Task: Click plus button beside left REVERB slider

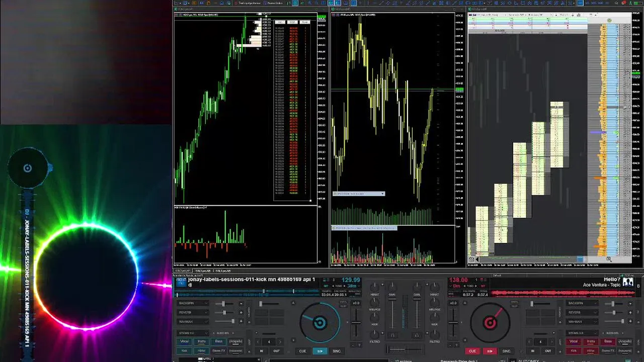Action: click(241, 312)
